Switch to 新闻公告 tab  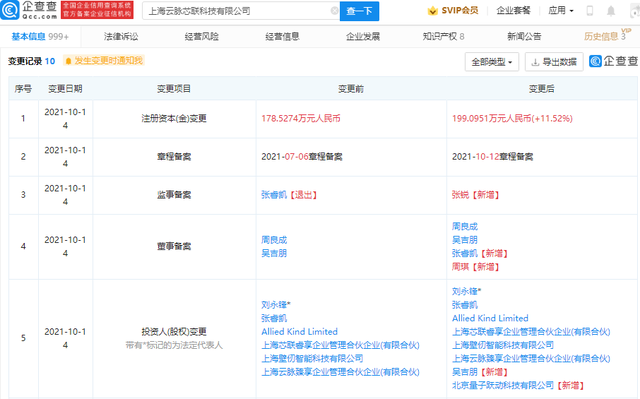coord(524,37)
